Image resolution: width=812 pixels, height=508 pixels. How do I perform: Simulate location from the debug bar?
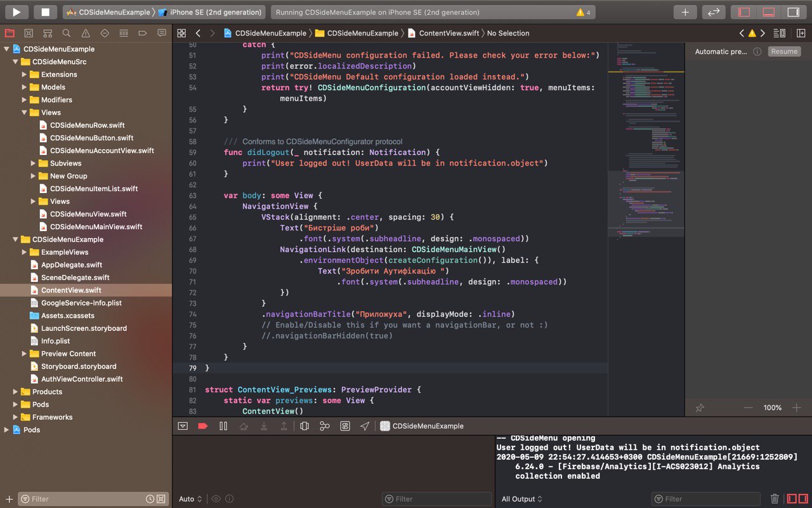click(x=365, y=426)
